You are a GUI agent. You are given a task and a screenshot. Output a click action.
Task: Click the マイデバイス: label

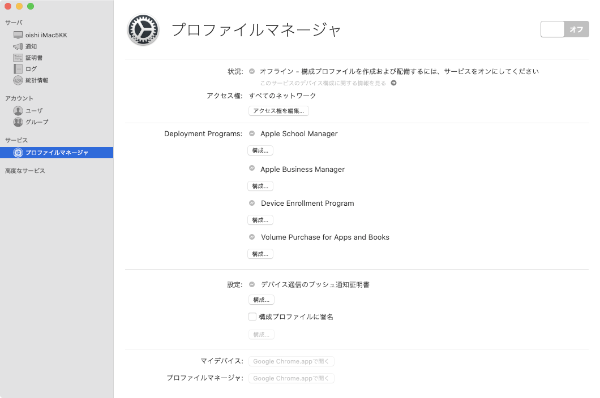click(222, 361)
